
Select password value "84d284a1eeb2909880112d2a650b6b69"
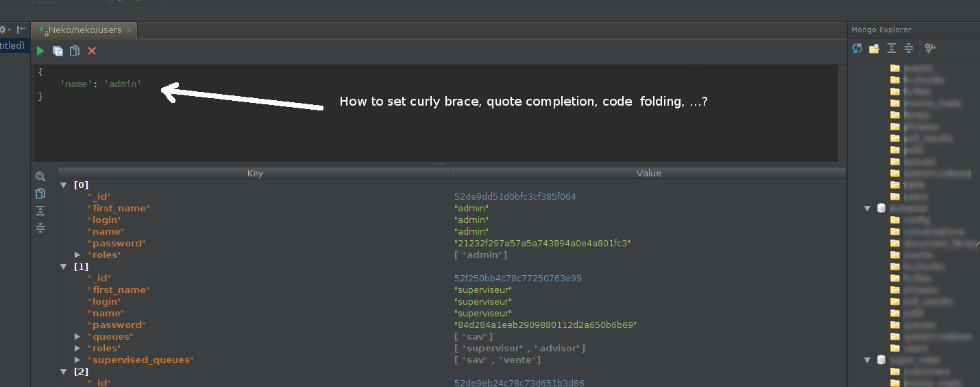tap(546, 325)
